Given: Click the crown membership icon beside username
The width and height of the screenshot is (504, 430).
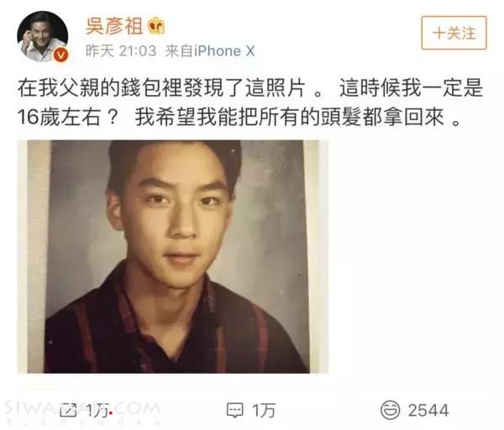Looking at the screenshot, I should point(156,26).
